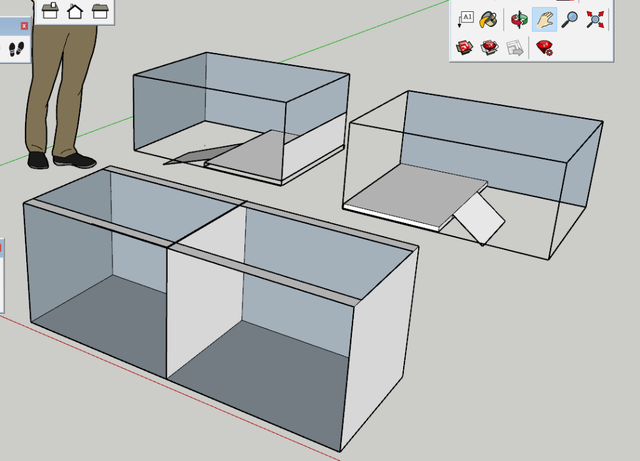The image size is (640, 461).
Task: Switch to the outlined gable house view
Action: (x=75, y=11)
